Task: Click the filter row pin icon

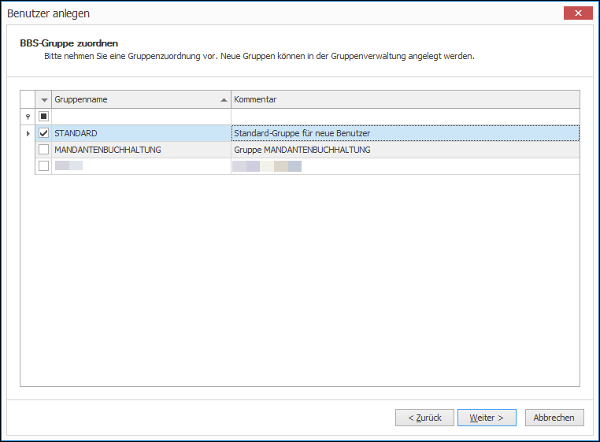Action: click(x=28, y=116)
